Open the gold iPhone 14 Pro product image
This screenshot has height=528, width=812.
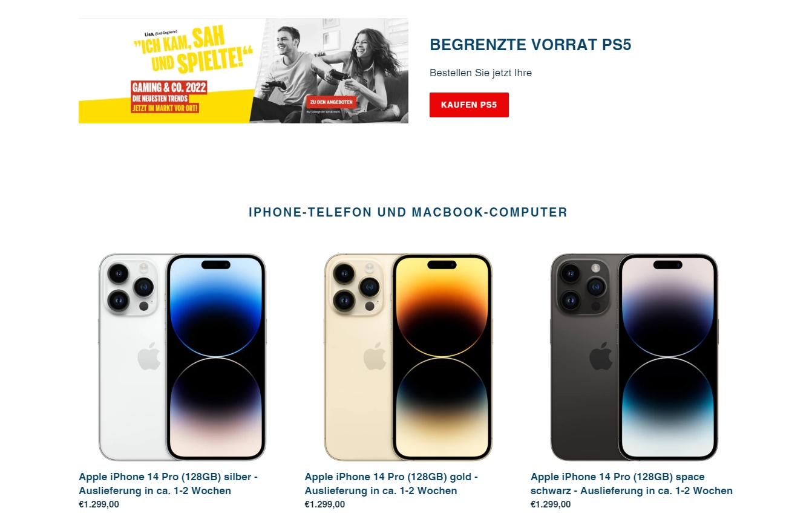pos(408,357)
